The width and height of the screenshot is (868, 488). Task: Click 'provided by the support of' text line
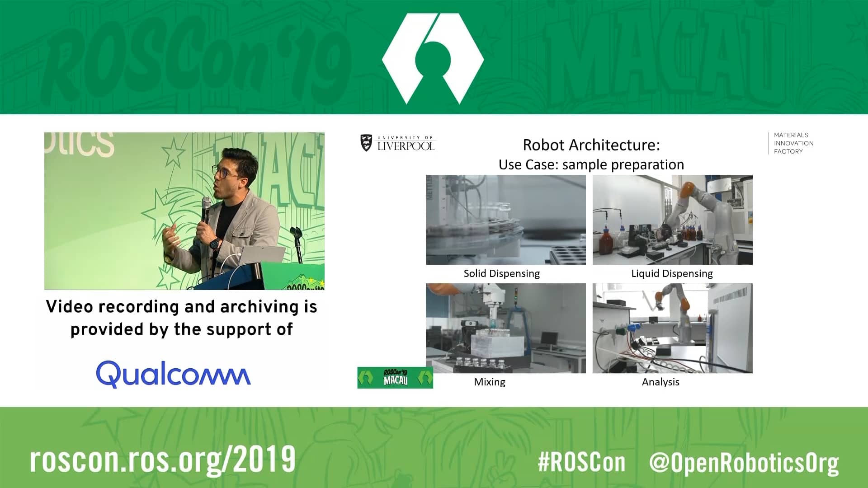click(x=182, y=329)
